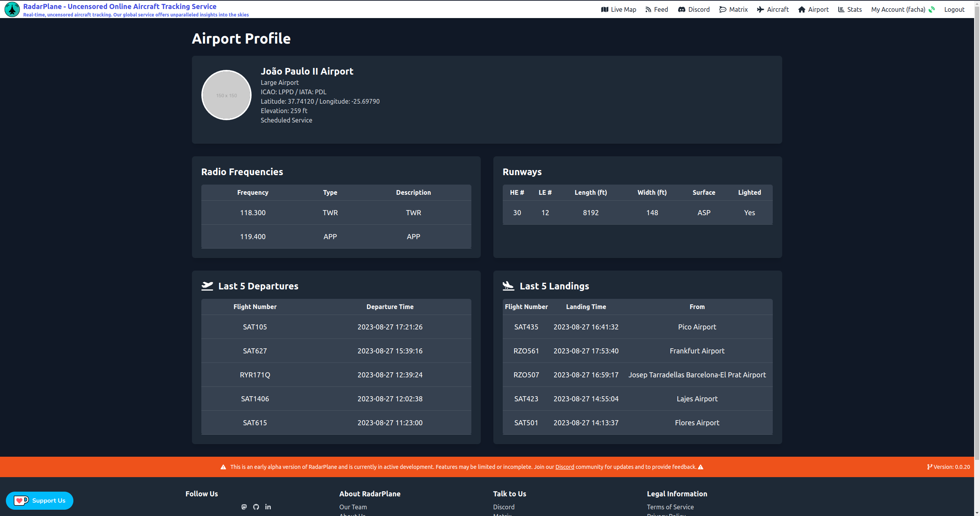Click Josep Tarradellas Barcelona-El Prat Airport cell

point(697,375)
